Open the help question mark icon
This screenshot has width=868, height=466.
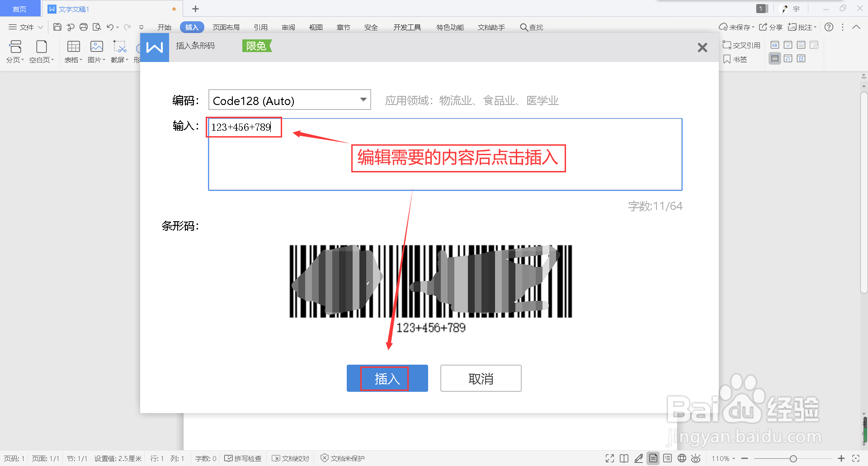click(x=829, y=27)
